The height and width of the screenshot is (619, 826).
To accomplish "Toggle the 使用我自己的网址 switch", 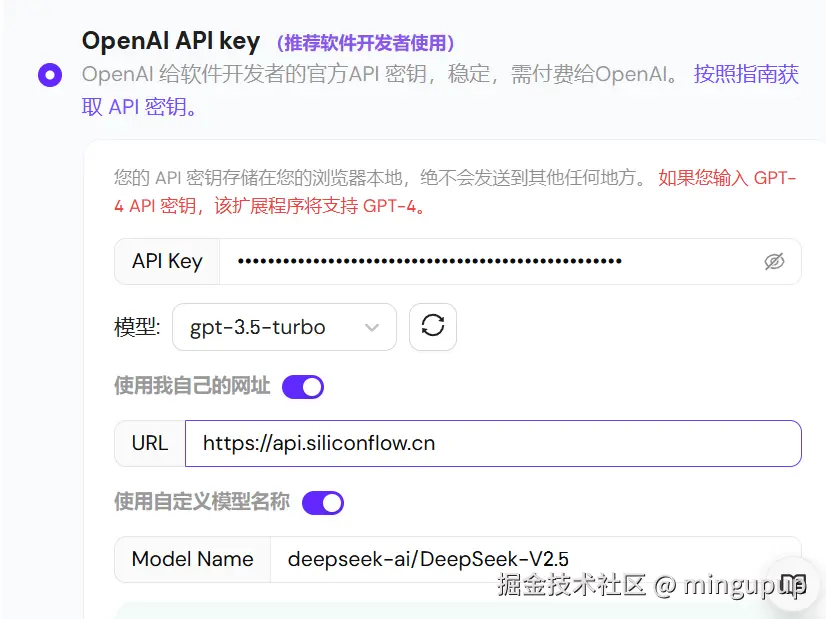I will 303,387.
